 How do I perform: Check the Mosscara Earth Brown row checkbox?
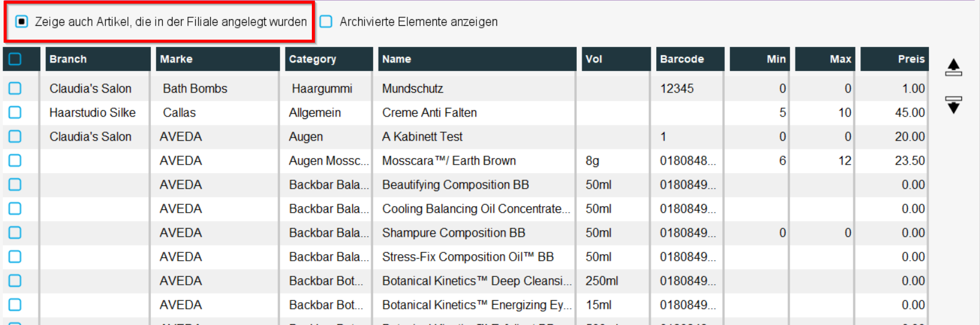point(15,160)
